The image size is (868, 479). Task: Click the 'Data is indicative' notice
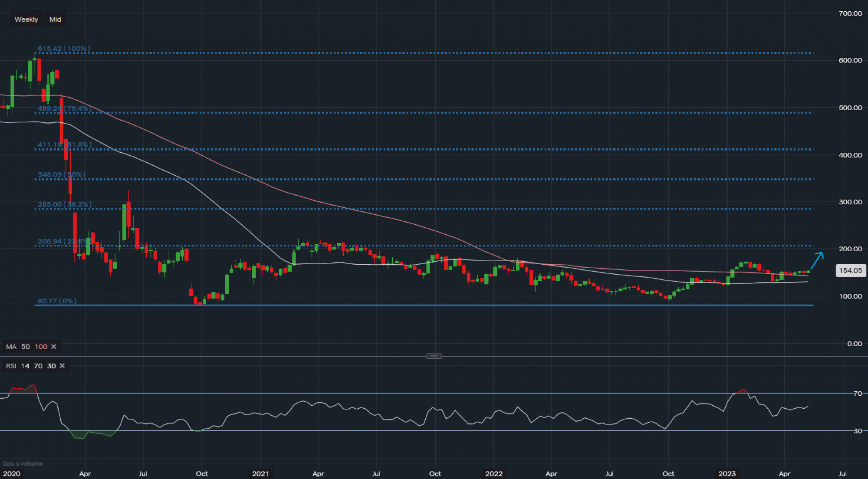tap(23, 463)
